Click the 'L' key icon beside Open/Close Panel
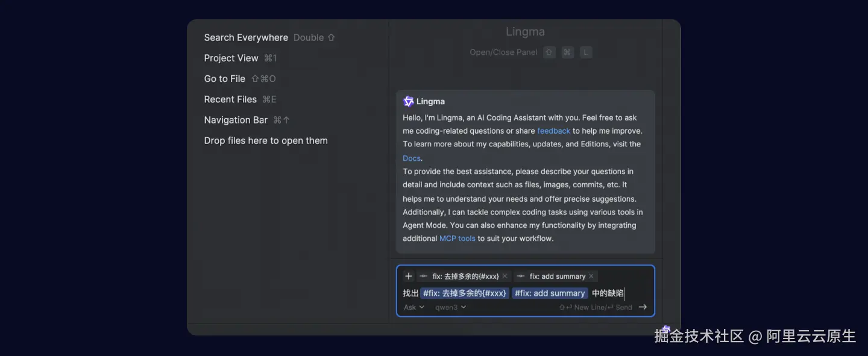Screen dimensions: 868x356 (x=585, y=52)
